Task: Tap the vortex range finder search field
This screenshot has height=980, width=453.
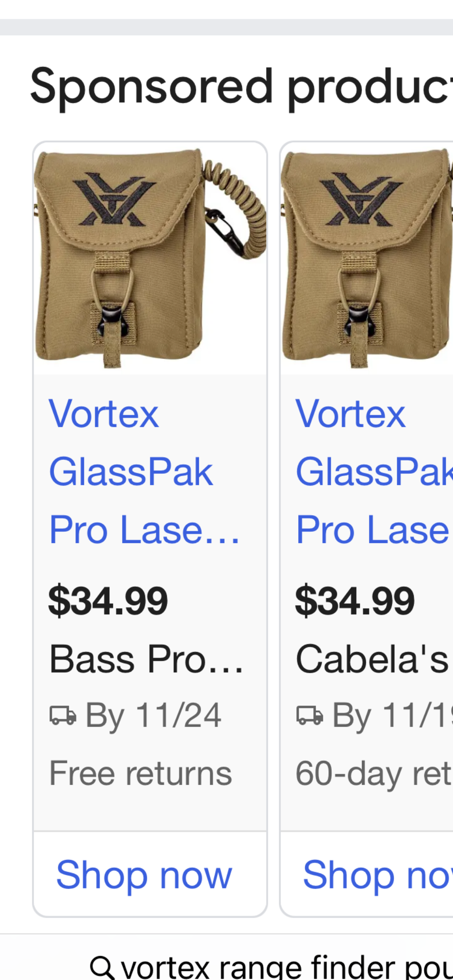Action: coord(271,966)
